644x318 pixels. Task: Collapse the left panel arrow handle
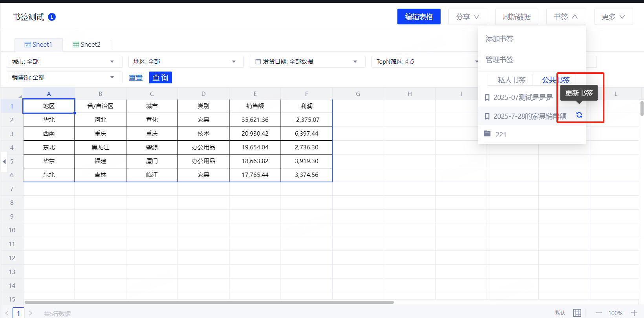pos(4,162)
